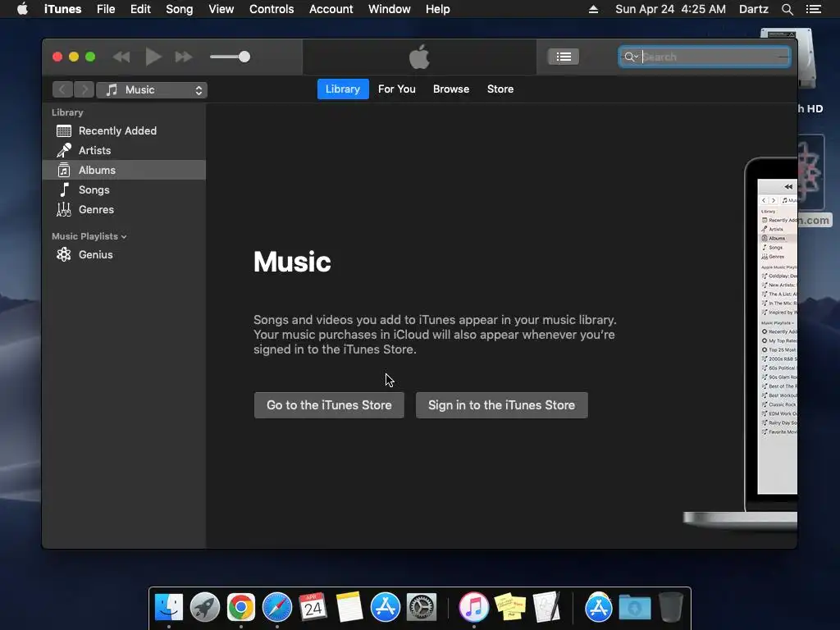Open Notification Center list icon

click(x=813, y=9)
